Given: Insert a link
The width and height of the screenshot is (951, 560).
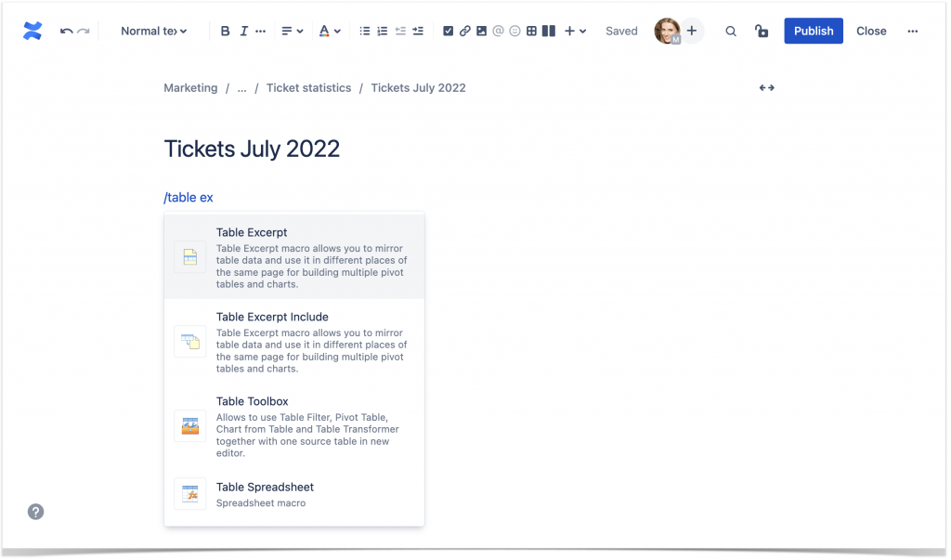Looking at the screenshot, I should (464, 31).
